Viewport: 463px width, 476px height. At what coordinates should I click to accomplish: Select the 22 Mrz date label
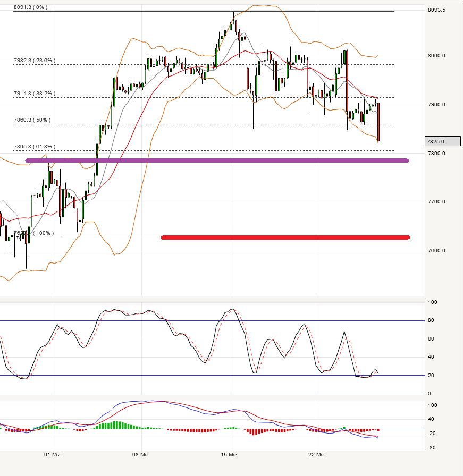click(x=317, y=455)
